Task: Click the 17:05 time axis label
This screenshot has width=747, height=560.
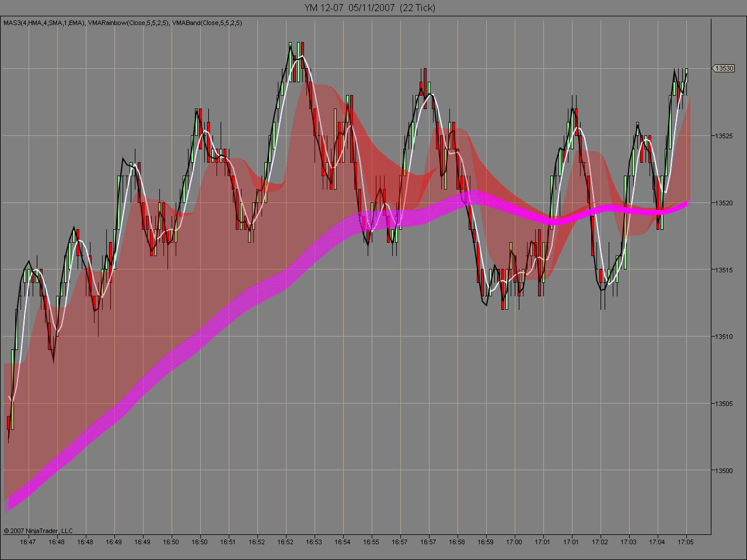Action: tap(686, 542)
